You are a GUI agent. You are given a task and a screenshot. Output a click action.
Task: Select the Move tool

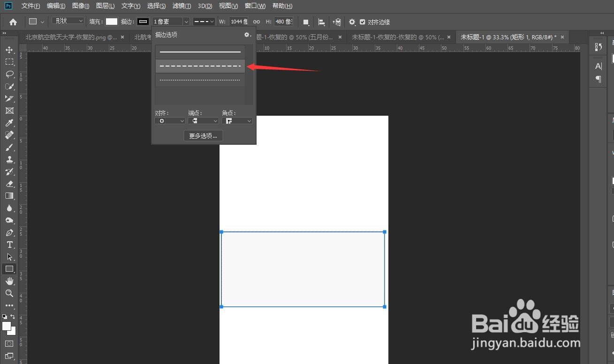pyautogui.click(x=9, y=50)
